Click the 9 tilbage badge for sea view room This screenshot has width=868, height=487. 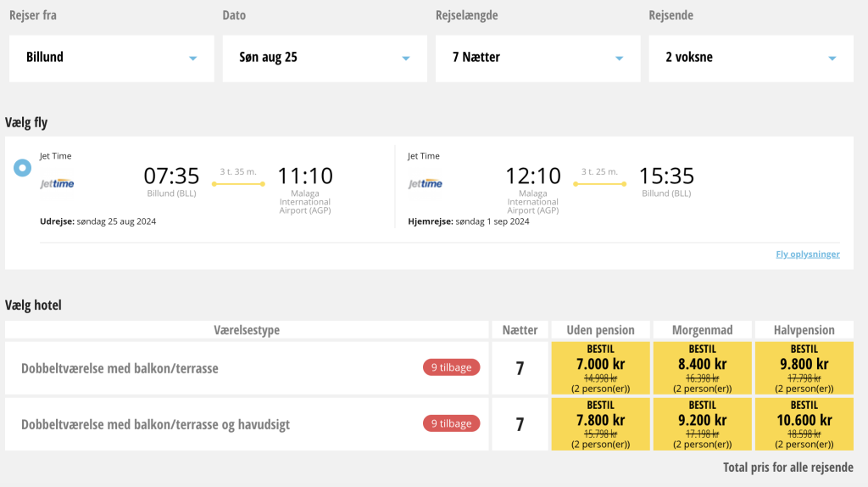click(x=452, y=423)
